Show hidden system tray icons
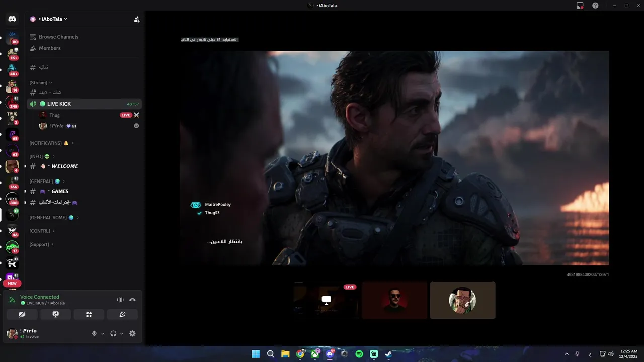The height and width of the screenshot is (362, 644). pyautogui.click(x=566, y=354)
